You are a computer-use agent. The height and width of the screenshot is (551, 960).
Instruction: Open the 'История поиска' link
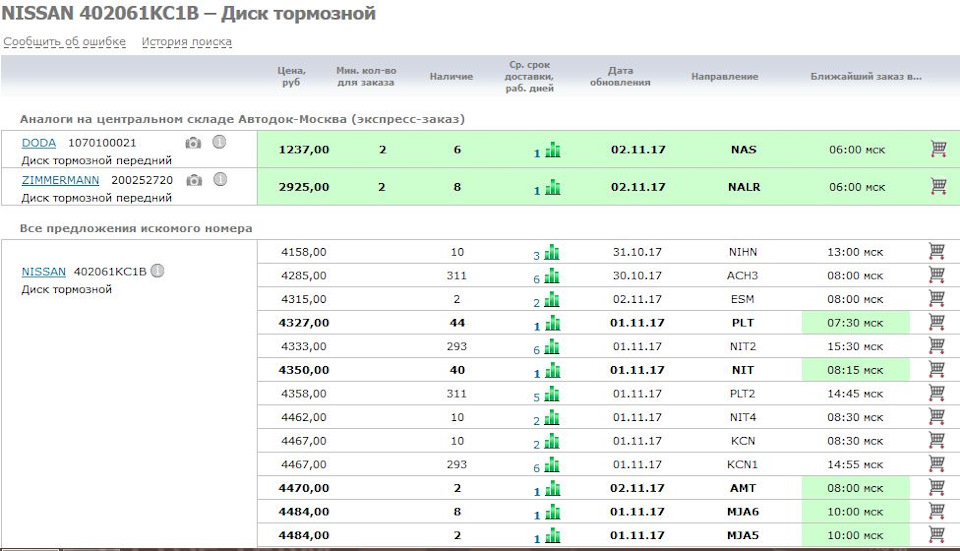tap(187, 42)
